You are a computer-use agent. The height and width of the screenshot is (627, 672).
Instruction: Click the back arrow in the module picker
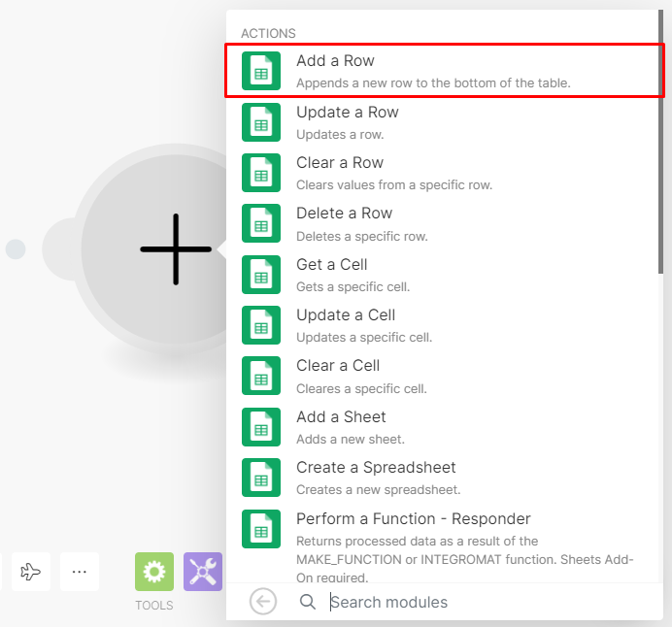(x=263, y=602)
